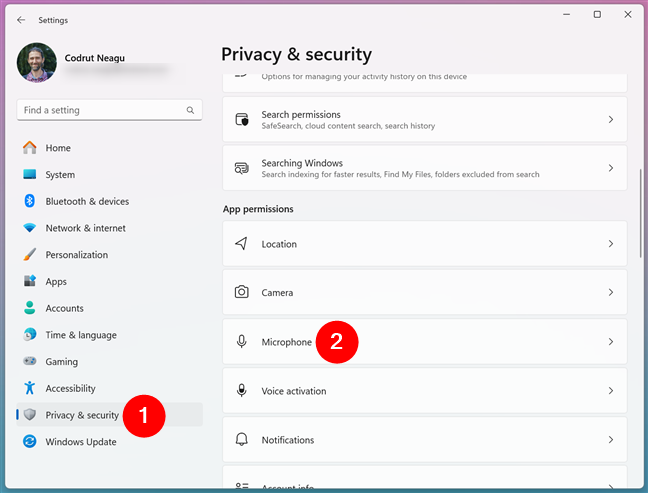Click the Accounts person icon
This screenshot has width=648, height=493.
(29, 308)
